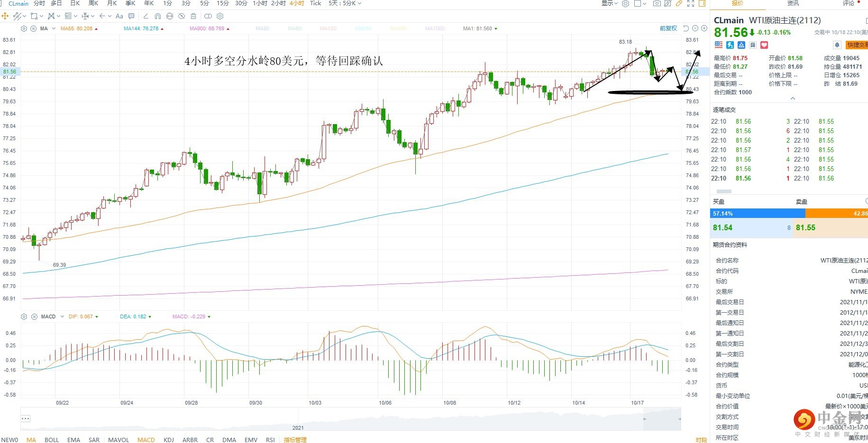Open the text annotation Aa tool
This screenshot has height=443, width=868.
coord(119,16)
